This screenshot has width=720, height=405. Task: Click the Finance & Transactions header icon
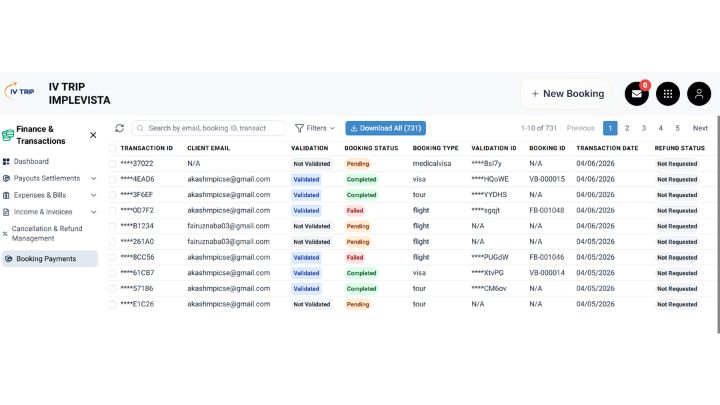point(8,134)
